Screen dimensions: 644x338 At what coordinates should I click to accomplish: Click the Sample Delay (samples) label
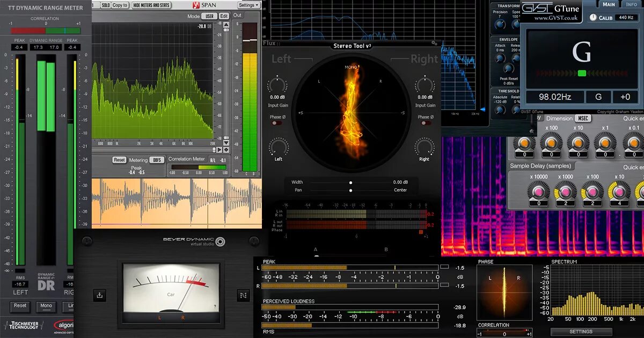(541, 166)
